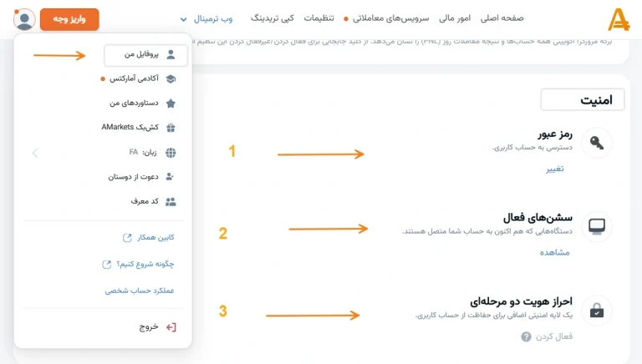The width and height of the screenshot is (642, 364).
Task: Click the graduation cap academy icon
Action: 171,79
